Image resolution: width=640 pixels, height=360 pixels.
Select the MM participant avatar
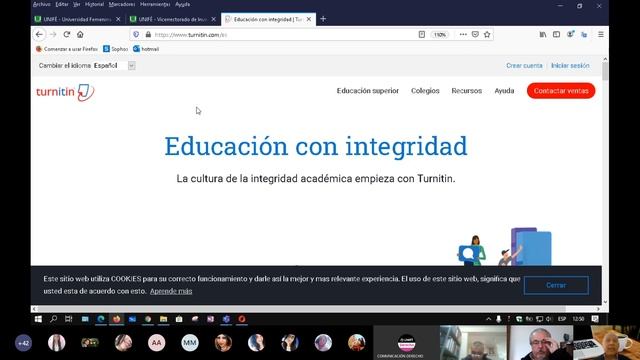point(190,343)
